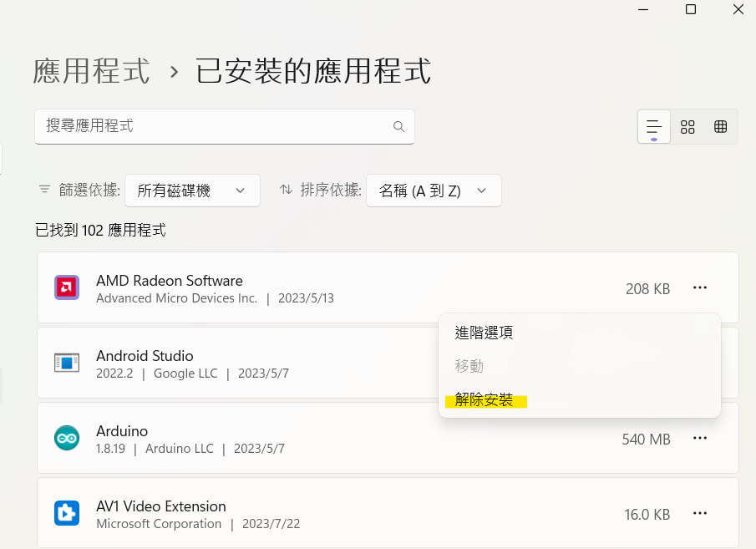This screenshot has height=549, width=756.
Task: Select the Android Studio name
Action: 145,356
